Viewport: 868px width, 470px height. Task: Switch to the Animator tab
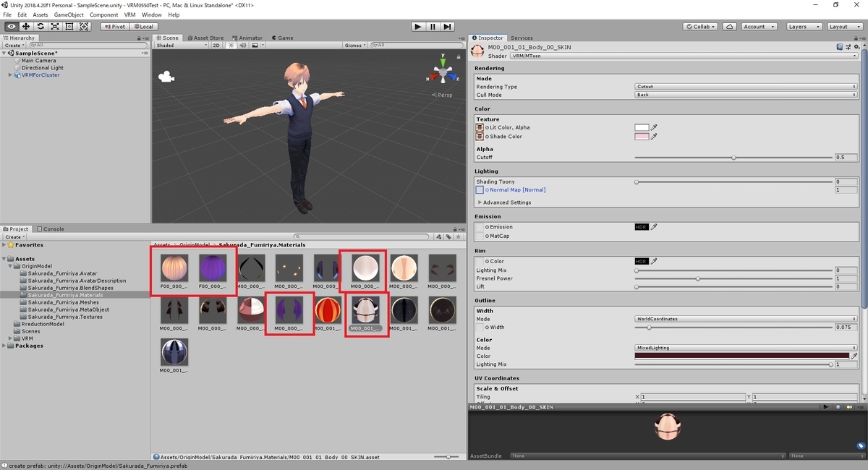point(247,38)
